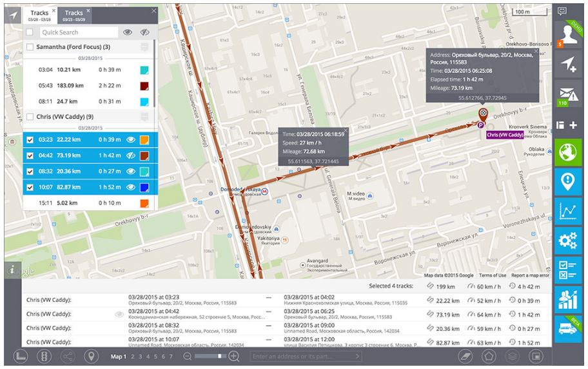Toggle eye visibility for 08:32 track
This screenshot has height=369, width=588.
pyautogui.click(x=130, y=171)
